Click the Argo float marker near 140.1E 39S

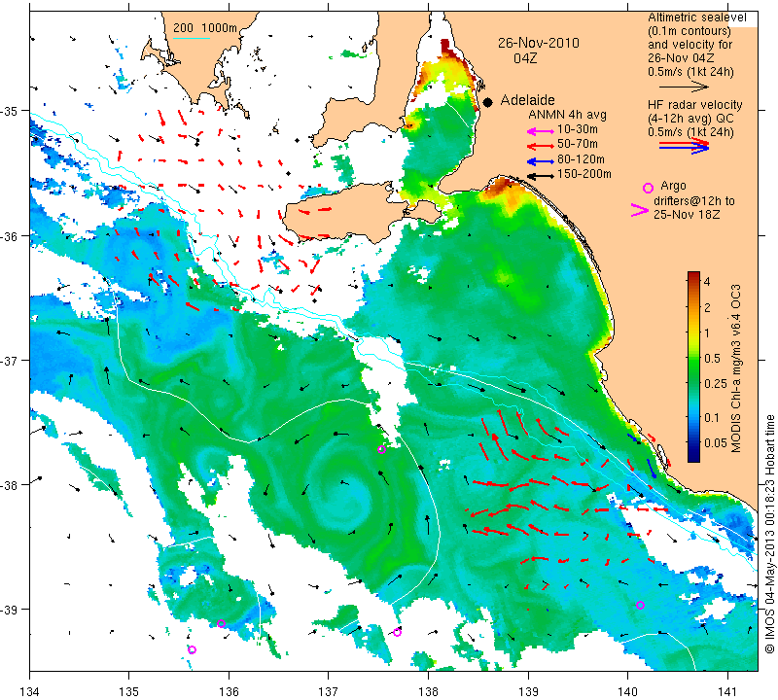click(640, 605)
